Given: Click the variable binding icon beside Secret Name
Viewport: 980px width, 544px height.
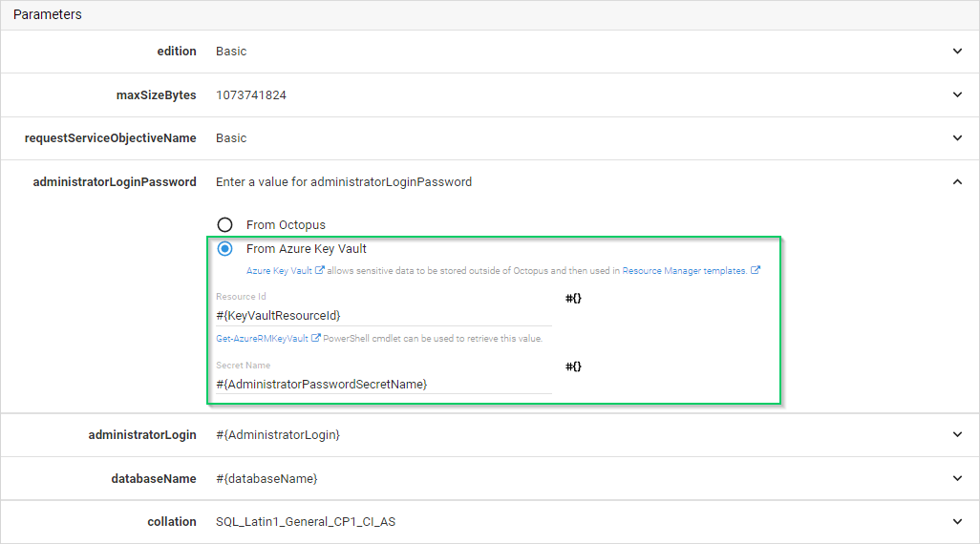Looking at the screenshot, I should (x=573, y=366).
